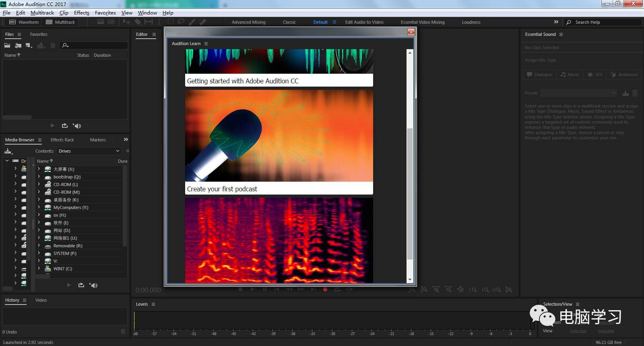Open the Files panel menu
This screenshot has width=644, height=346.
coord(19,34)
